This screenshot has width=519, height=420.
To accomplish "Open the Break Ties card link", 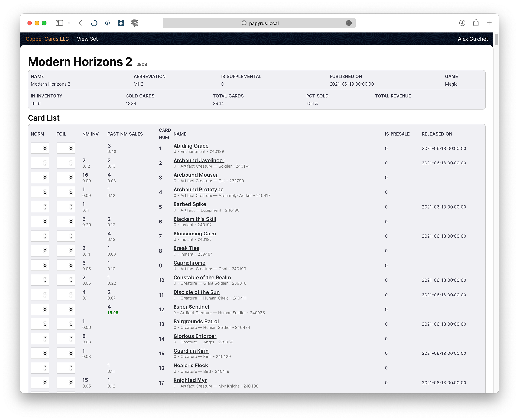I will pyautogui.click(x=186, y=248).
